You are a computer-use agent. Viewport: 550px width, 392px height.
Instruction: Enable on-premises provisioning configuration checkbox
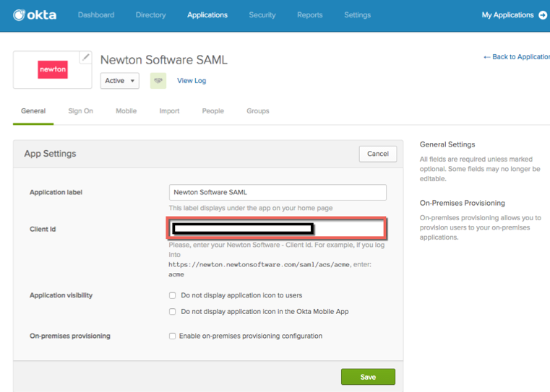pyautogui.click(x=173, y=336)
